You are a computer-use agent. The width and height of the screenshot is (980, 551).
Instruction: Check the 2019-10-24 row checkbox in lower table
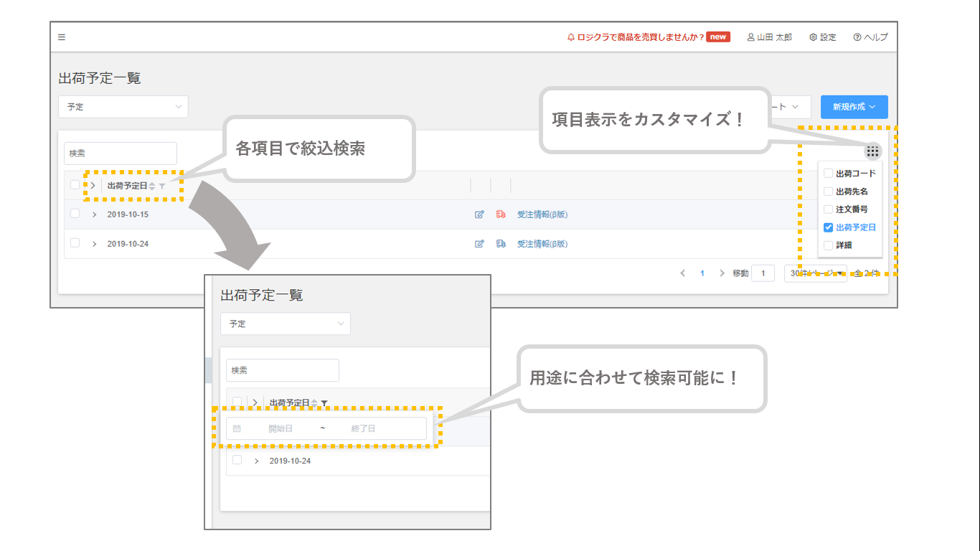[x=237, y=460]
